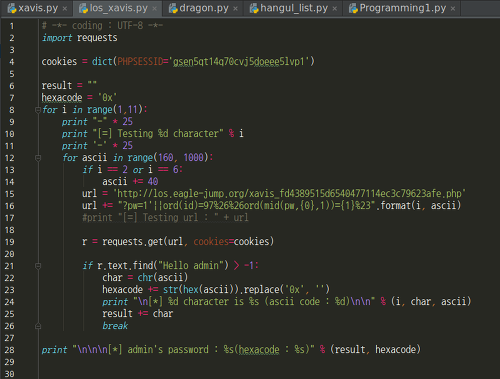The image size is (500, 379).
Task: Close the los_xavis.py tab
Action: (x=155, y=9)
